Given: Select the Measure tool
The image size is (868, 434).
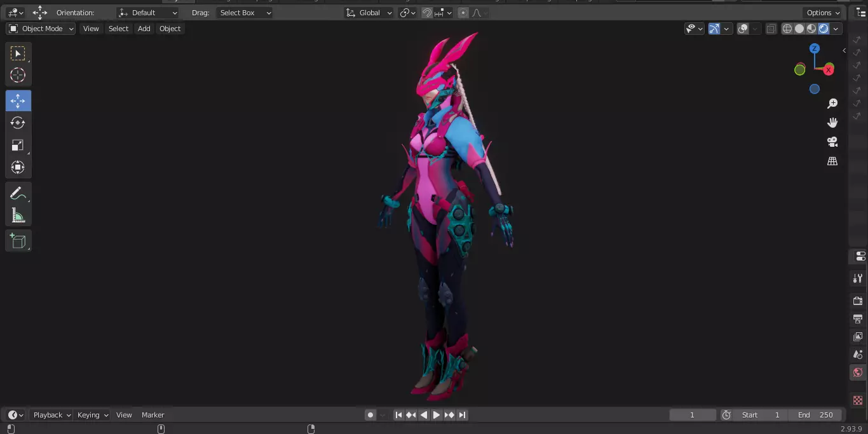Looking at the screenshot, I should 18,215.
